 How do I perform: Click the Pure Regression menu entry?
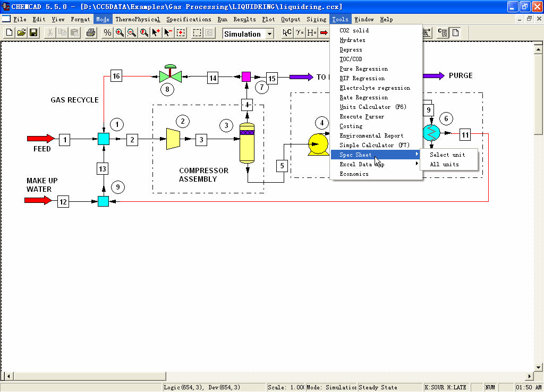point(376,69)
